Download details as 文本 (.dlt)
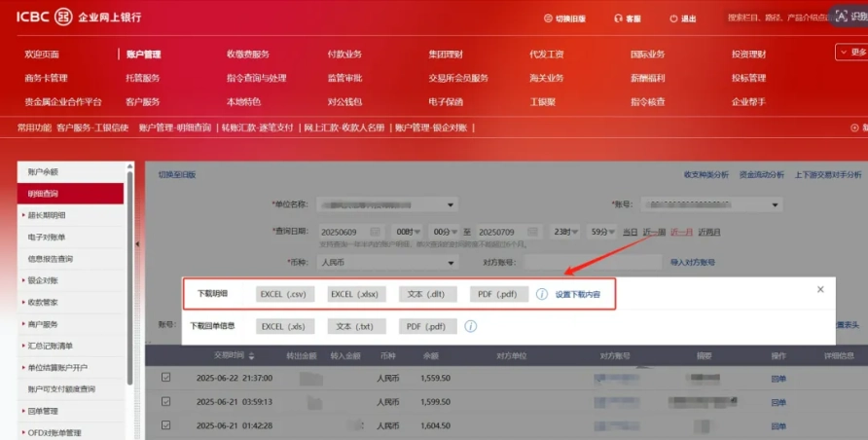This screenshot has width=868, height=440. point(428,294)
